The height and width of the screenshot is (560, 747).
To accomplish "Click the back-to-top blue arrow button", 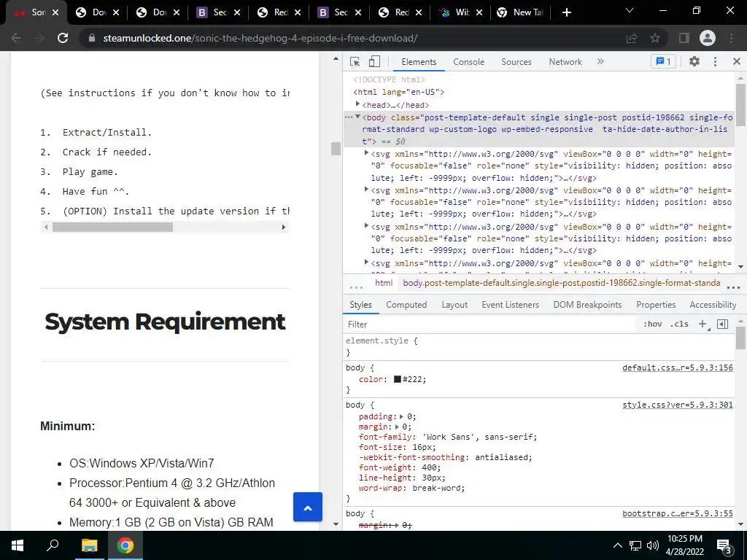I will pyautogui.click(x=308, y=507).
